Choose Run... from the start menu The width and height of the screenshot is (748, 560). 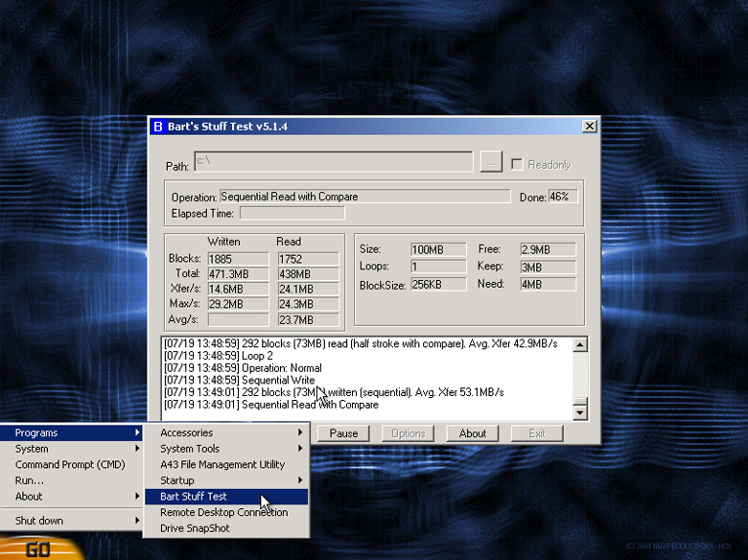30,480
